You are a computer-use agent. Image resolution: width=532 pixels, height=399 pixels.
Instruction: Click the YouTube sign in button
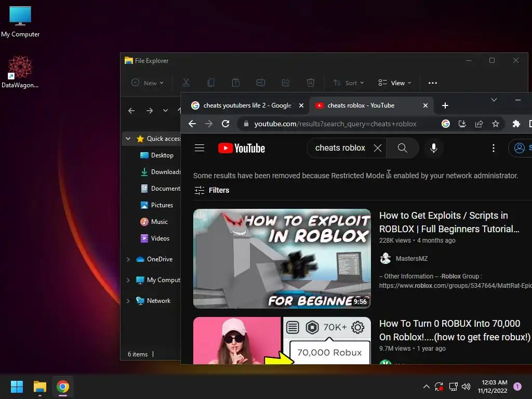[x=521, y=148]
